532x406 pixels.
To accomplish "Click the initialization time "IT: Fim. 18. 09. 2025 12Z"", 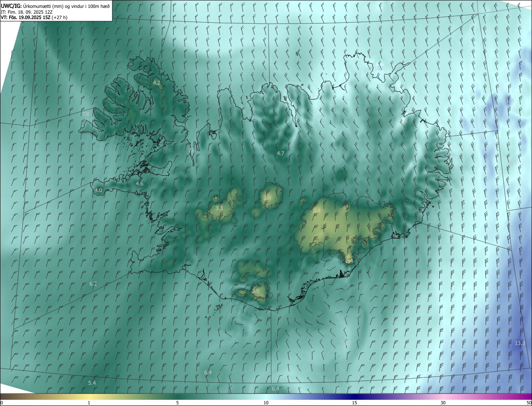I will (x=27, y=12).
